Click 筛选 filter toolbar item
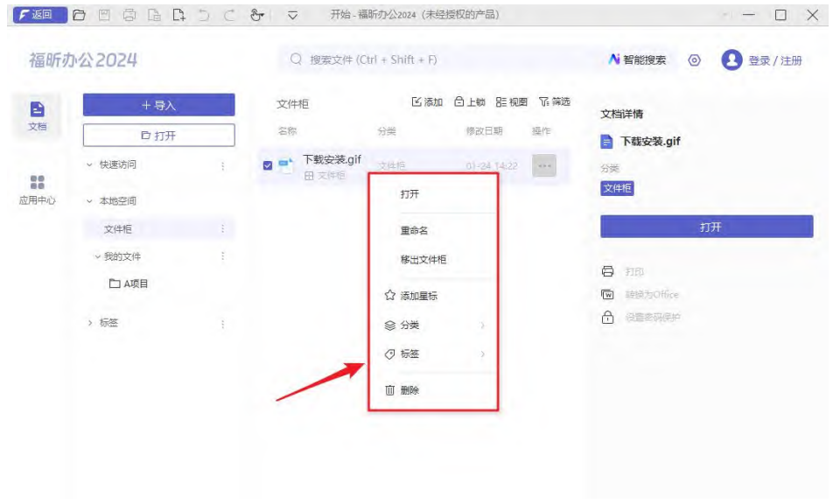 (x=555, y=101)
